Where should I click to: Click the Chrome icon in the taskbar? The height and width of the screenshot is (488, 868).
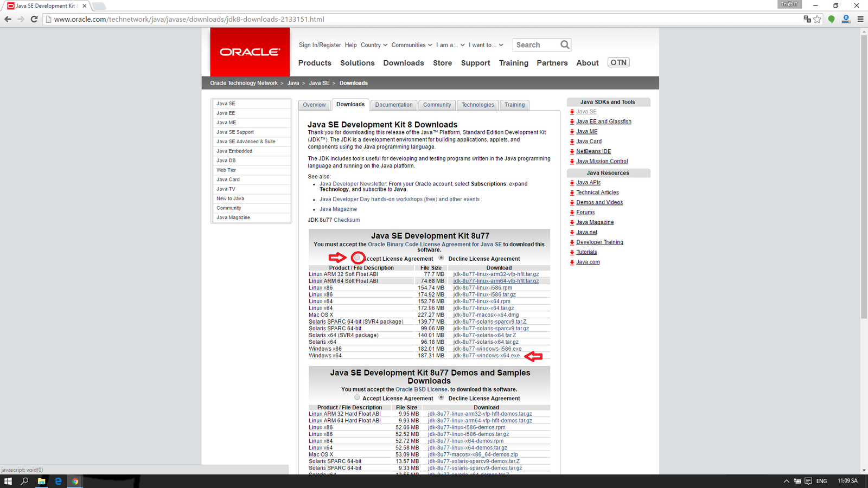75,481
